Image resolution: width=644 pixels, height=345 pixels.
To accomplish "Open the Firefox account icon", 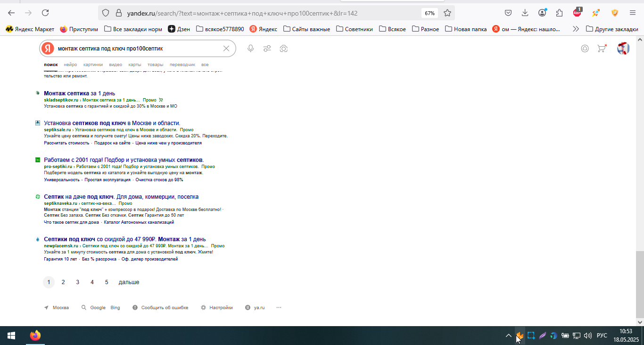I will tap(543, 13).
